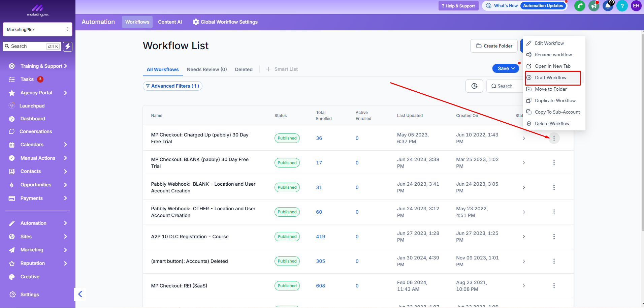
Task: Click the sidebar Search field
Action: (x=32, y=47)
